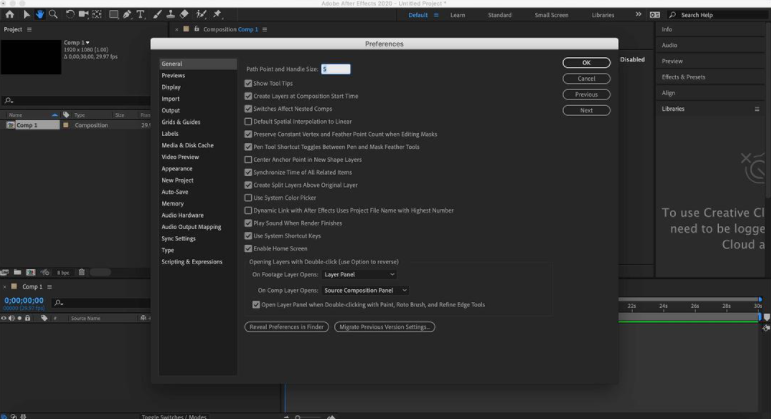Image resolution: width=771 pixels, height=419 pixels.
Task: Select the Hand tool
Action: click(x=40, y=14)
